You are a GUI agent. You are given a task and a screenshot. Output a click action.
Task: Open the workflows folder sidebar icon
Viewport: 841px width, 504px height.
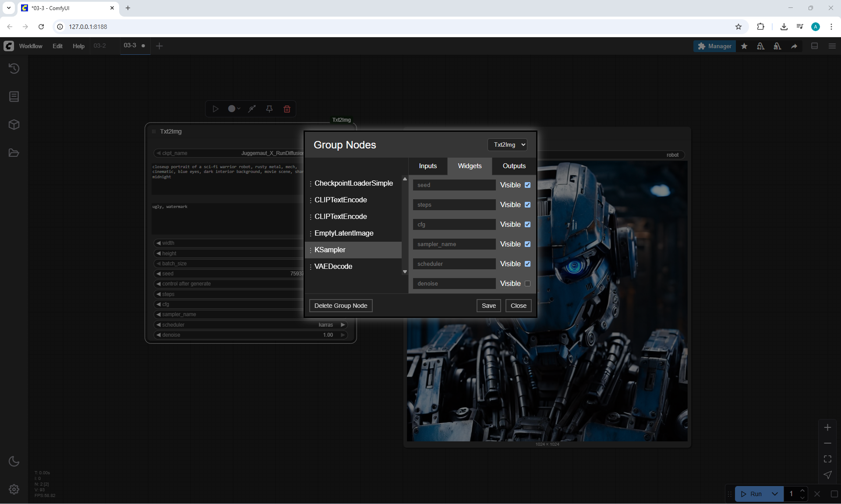tap(14, 153)
